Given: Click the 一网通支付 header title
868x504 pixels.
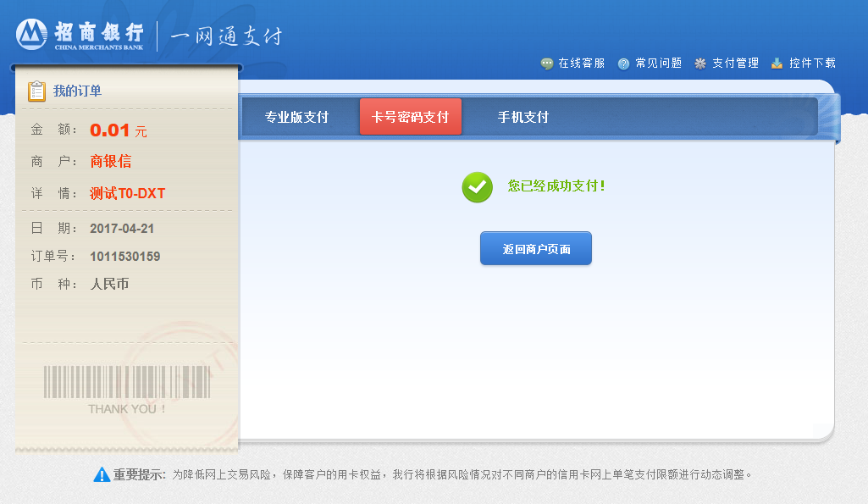Looking at the screenshot, I should pos(226,36).
